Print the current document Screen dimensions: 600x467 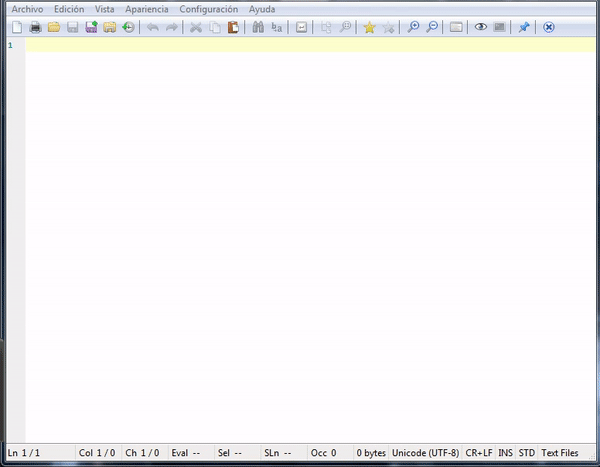click(x=35, y=27)
